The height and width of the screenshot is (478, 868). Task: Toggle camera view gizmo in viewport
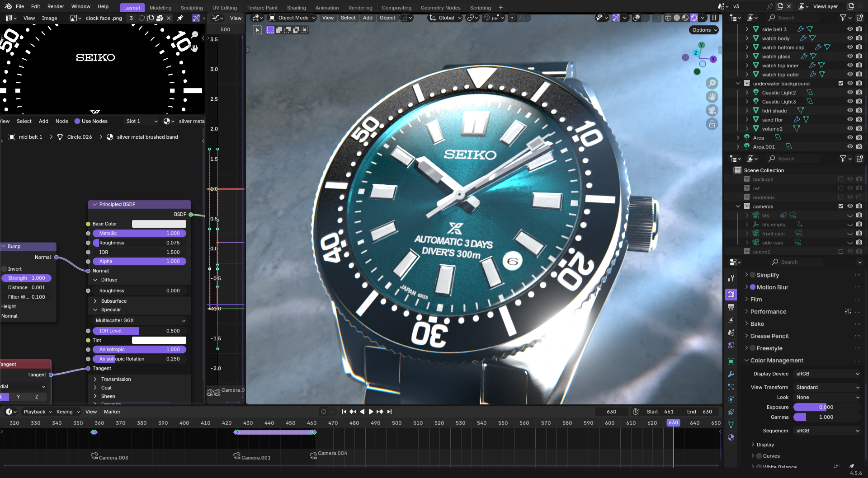[712, 110]
